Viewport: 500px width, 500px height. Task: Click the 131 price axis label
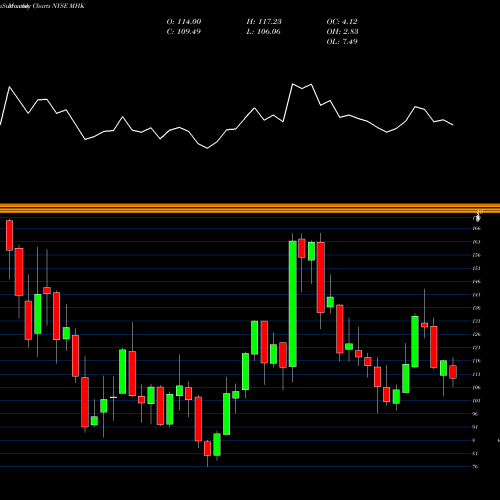(x=477, y=321)
